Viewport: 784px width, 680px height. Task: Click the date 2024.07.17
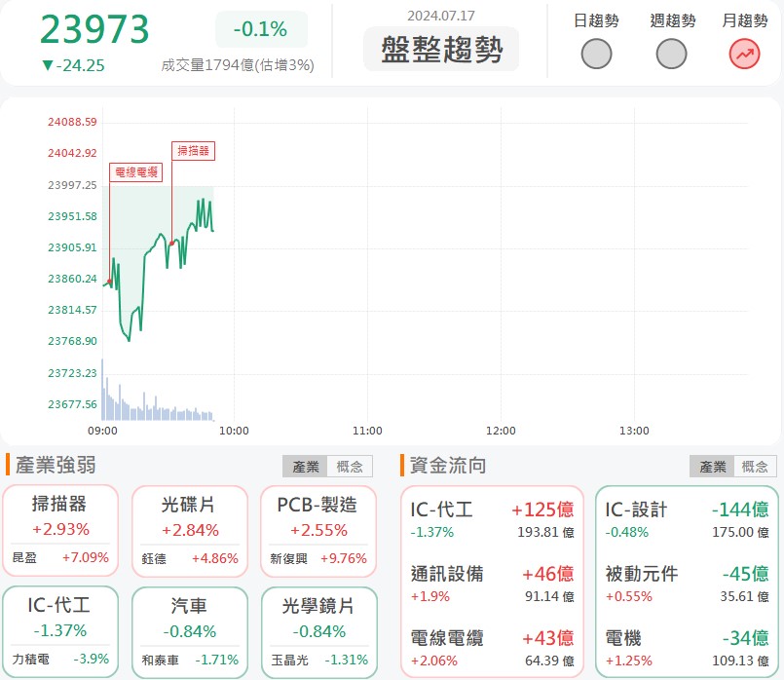point(441,16)
